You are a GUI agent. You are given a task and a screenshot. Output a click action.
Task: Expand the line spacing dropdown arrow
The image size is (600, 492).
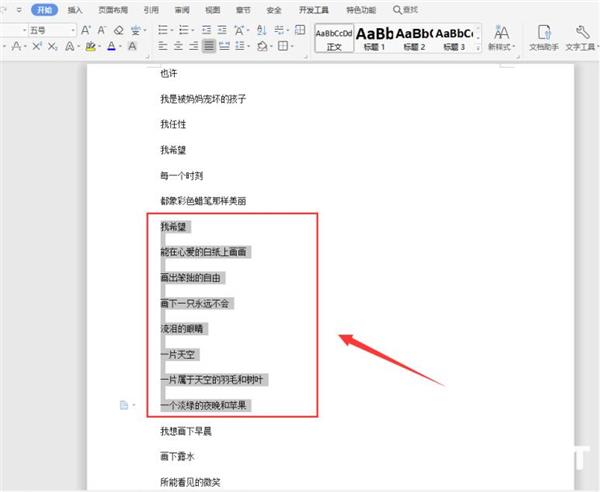(x=249, y=47)
